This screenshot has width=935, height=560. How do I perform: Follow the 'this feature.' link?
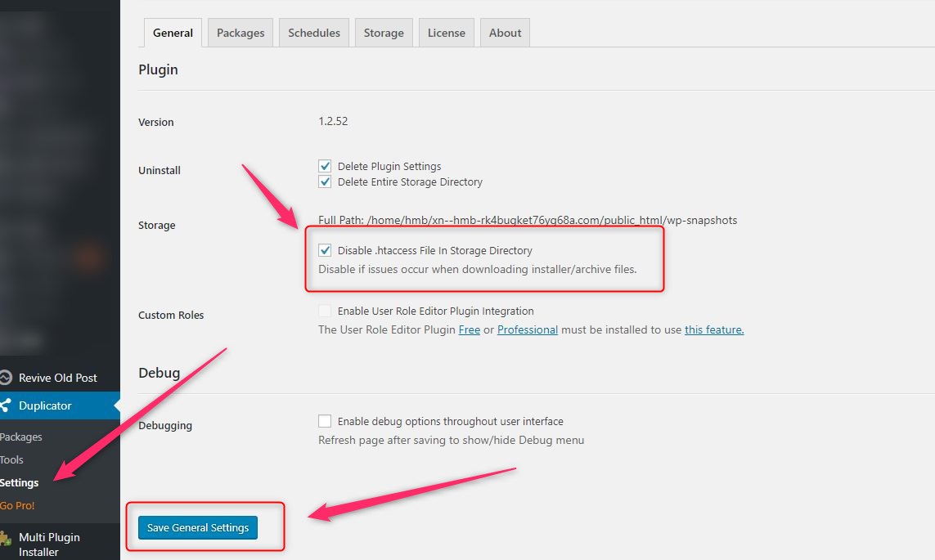[714, 329]
